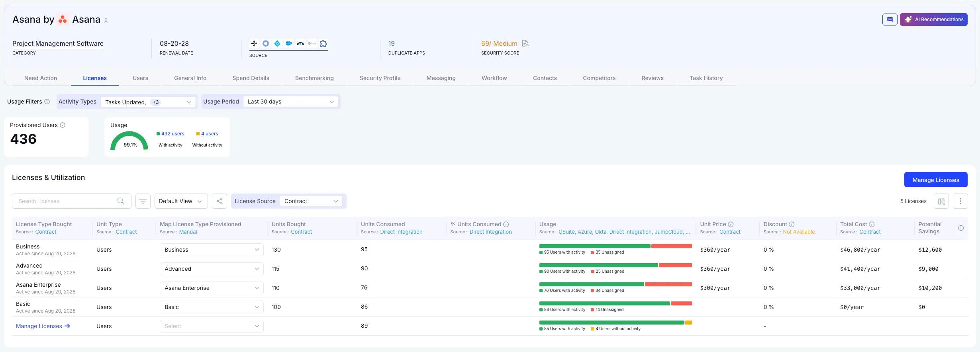This screenshot has height=352, width=980.
Task: Open the Security Profile tab
Action: click(x=380, y=78)
